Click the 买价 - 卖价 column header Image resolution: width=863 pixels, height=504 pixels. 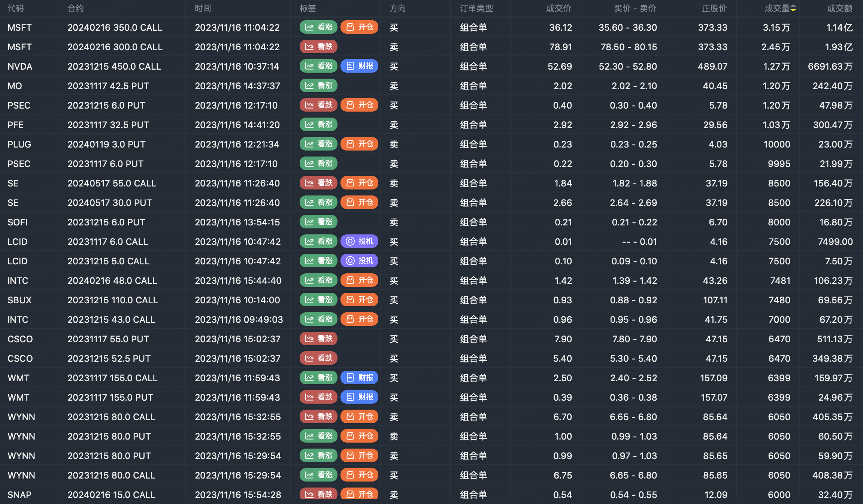point(635,8)
